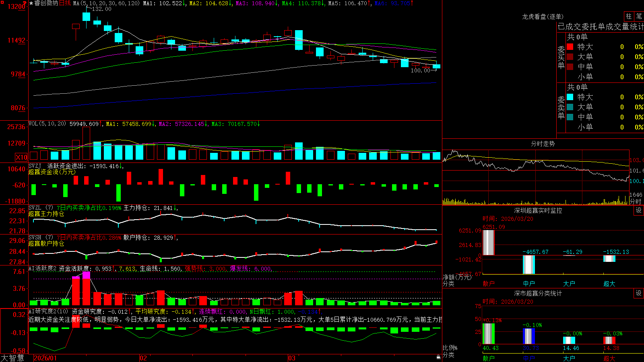Click the lock icon on the time axis
This screenshot has width=644, height=362.
click(x=439, y=357)
